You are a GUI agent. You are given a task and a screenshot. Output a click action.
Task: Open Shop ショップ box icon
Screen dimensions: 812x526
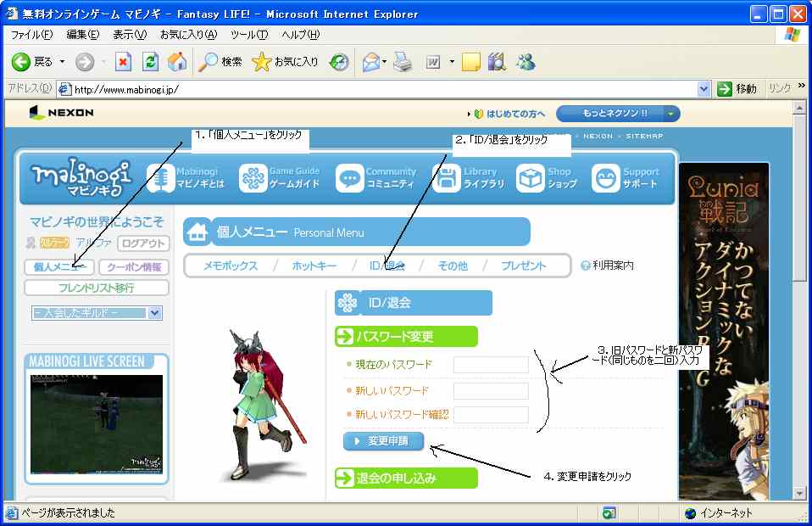coord(531,178)
